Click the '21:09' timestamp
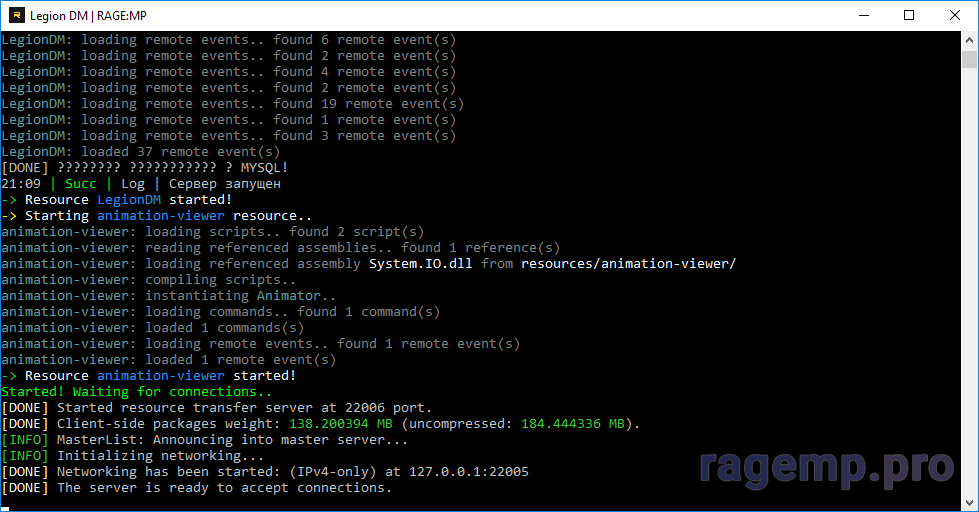Image resolution: width=979 pixels, height=512 pixels. pyautogui.click(x=21, y=184)
